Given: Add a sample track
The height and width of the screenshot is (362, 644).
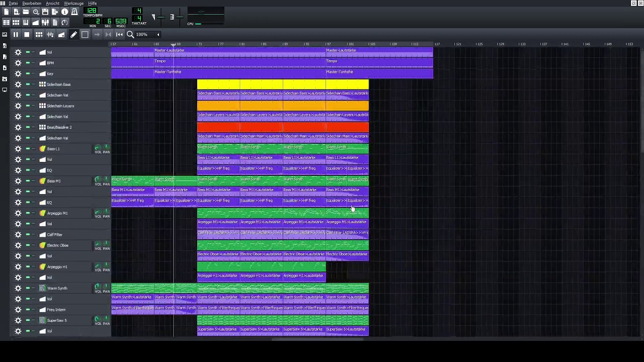Looking at the screenshot, I should 50,34.
